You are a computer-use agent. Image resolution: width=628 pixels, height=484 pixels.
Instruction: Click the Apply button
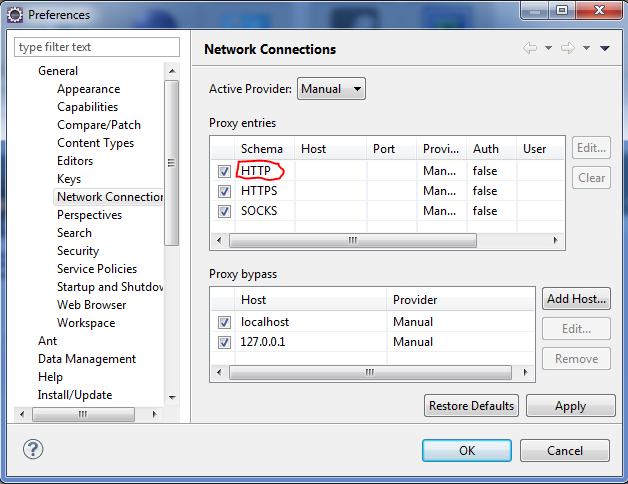pyautogui.click(x=570, y=406)
